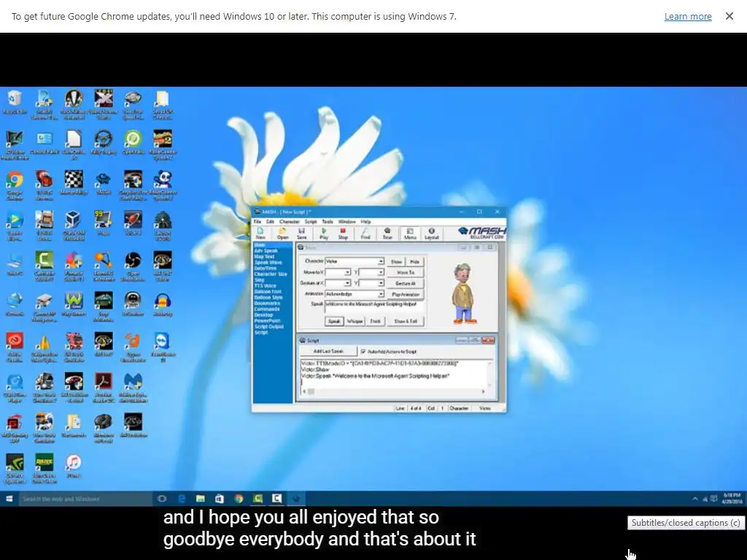Open the Tools menu in MASH

point(328,222)
